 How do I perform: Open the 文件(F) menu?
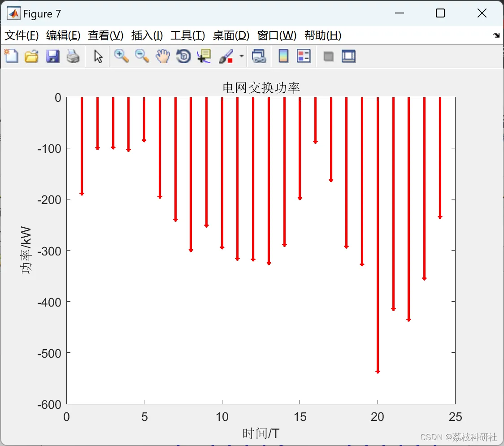pos(22,35)
